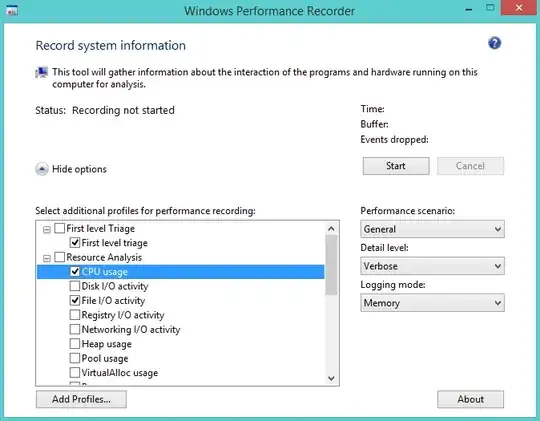540x421 pixels.
Task: Start the recording
Action: [x=396, y=166]
